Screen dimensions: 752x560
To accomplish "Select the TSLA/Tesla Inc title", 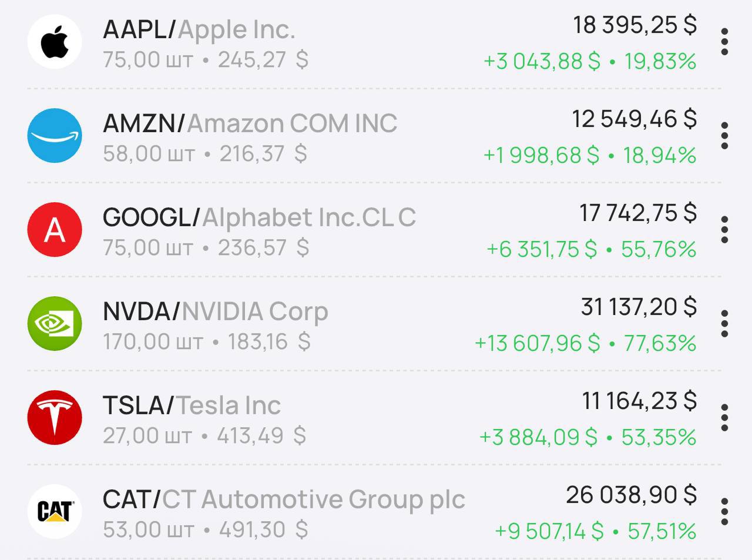I will (x=192, y=405).
